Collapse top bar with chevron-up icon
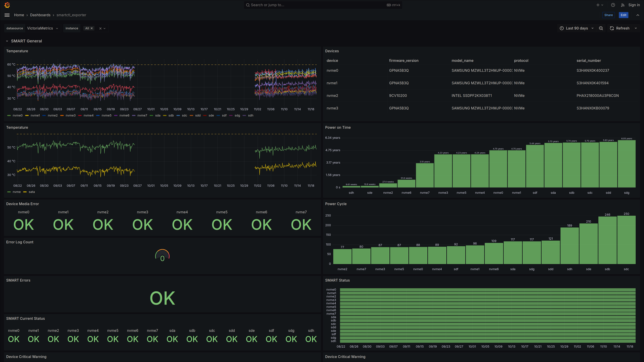Screen dimensions: 644x362 [638, 15]
